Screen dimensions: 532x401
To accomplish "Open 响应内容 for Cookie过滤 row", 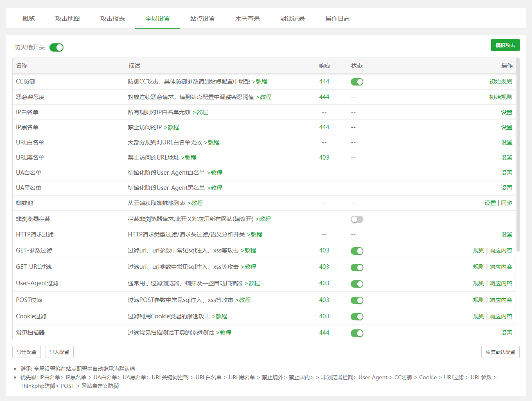I will pyautogui.click(x=501, y=316).
